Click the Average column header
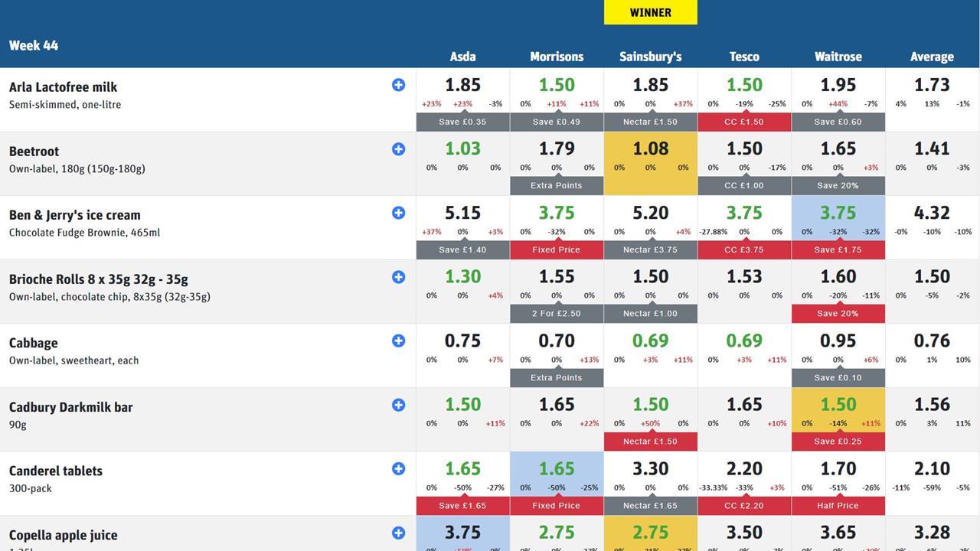Image resolution: width=980 pixels, height=551 pixels. click(932, 57)
